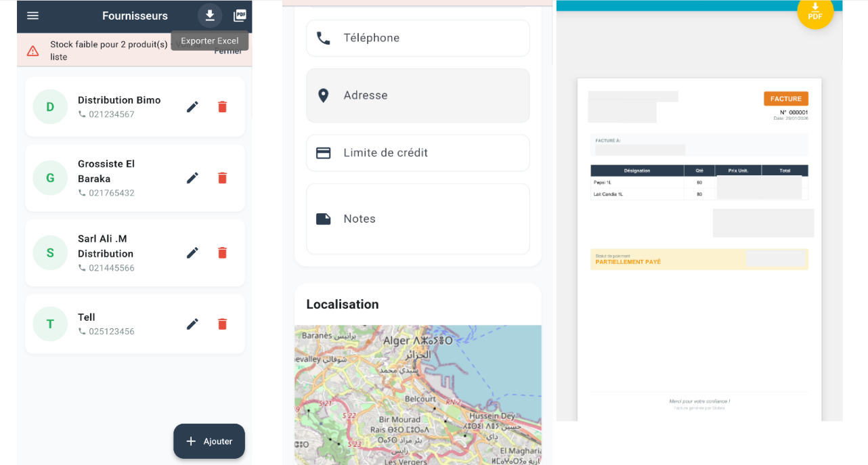Delete the Sarl Ali .M Distribution entry
The width and height of the screenshot is (868, 465).
[x=222, y=253]
